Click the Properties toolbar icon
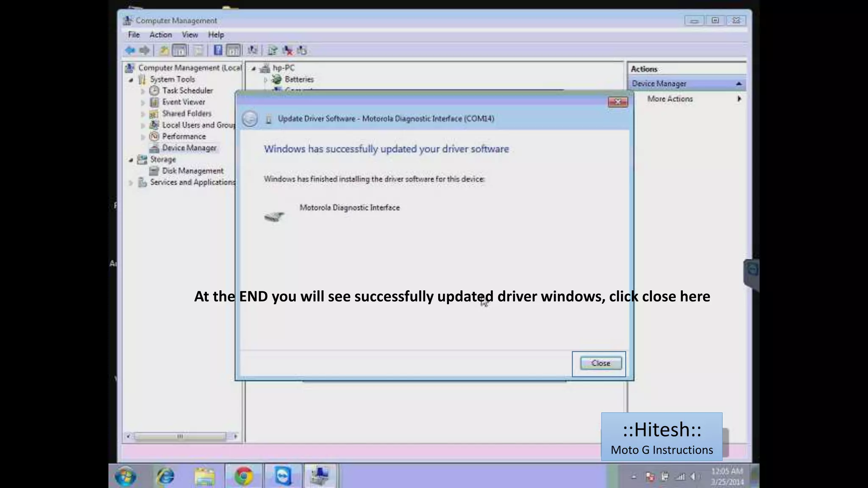Viewport: 868px width, 488px height. pyautogui.click(x=198, y=50)
